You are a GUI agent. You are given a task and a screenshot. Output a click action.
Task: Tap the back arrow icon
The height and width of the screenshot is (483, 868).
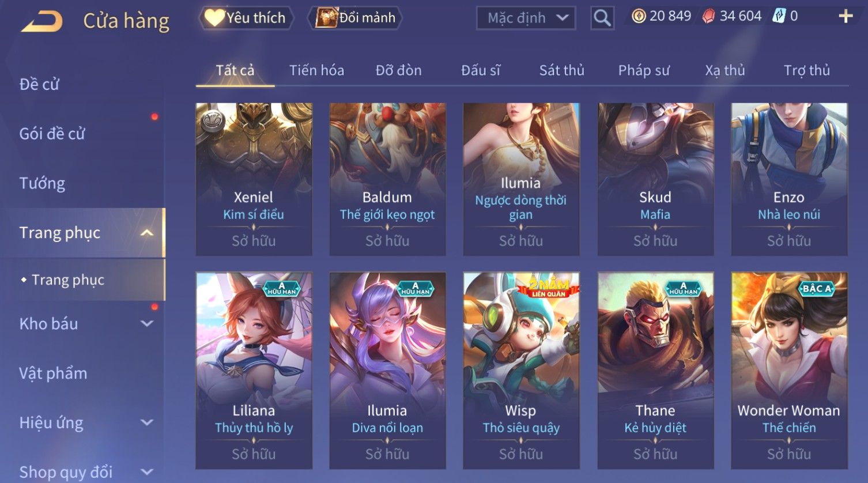tap(42, 21)
